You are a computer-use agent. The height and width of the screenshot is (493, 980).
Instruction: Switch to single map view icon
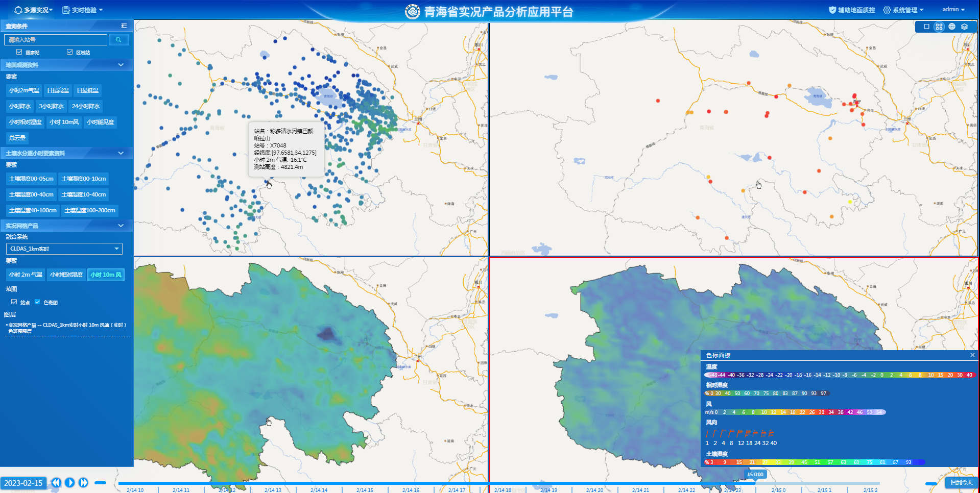[926, 27]
